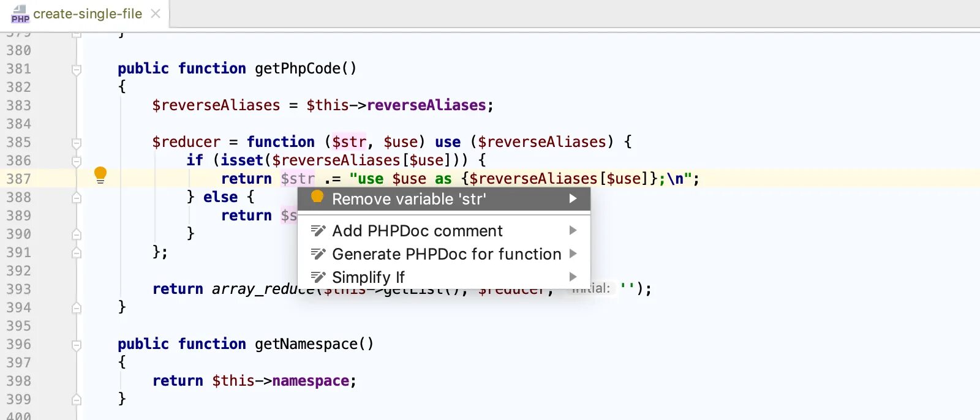
Task: Select the Remove variable 'str' intention
Action: tap(409, 199)
